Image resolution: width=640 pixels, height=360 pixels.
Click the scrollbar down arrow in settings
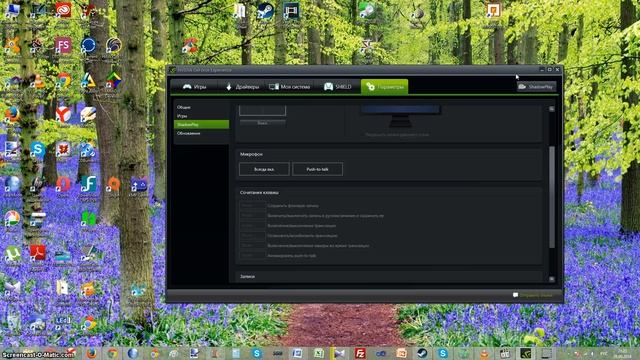pyautogui.click(x=552, y=279)
